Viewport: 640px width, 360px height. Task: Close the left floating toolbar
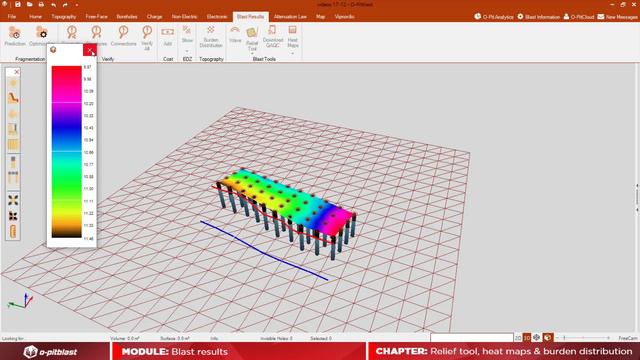click(x=16, y=72)
